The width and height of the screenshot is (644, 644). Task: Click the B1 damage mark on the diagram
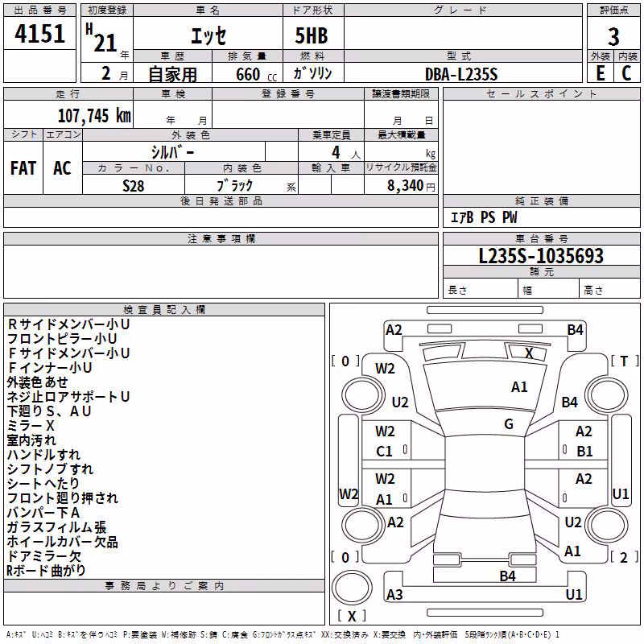[584, 452]
